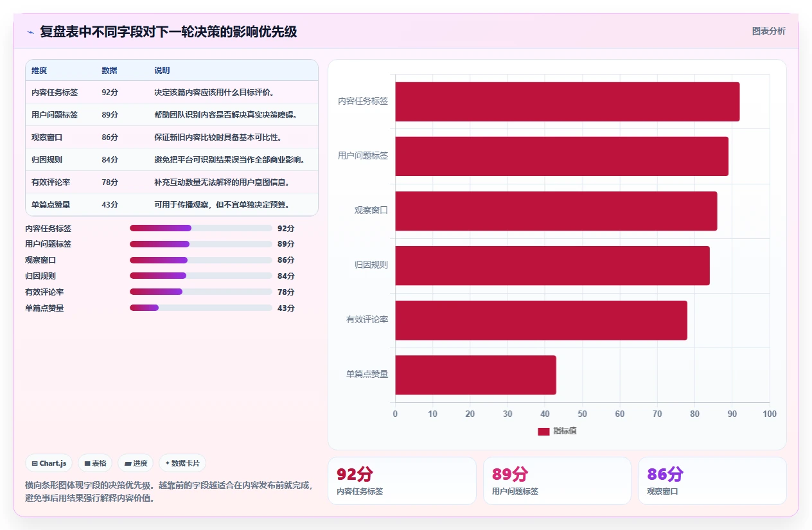Click the 数据卡片 tag chip
Image resolution: width=812 pixels, height=530 pixels.
(182, 463)
